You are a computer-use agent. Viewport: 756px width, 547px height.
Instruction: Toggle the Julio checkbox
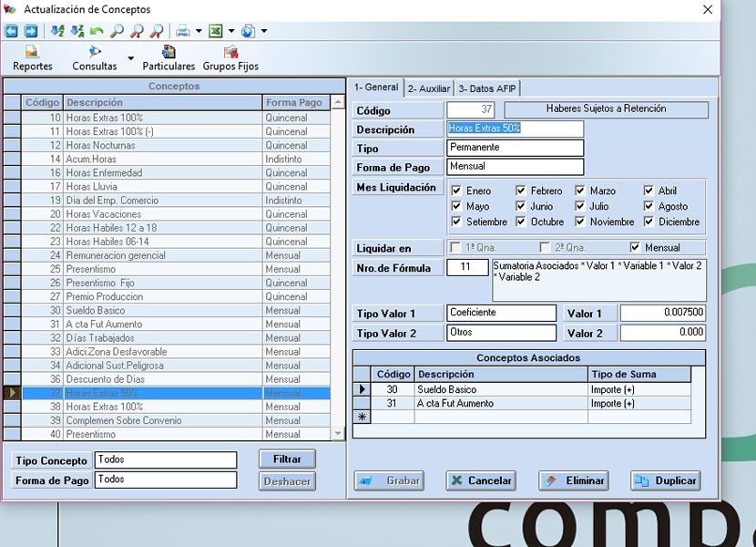pos(580,206)
